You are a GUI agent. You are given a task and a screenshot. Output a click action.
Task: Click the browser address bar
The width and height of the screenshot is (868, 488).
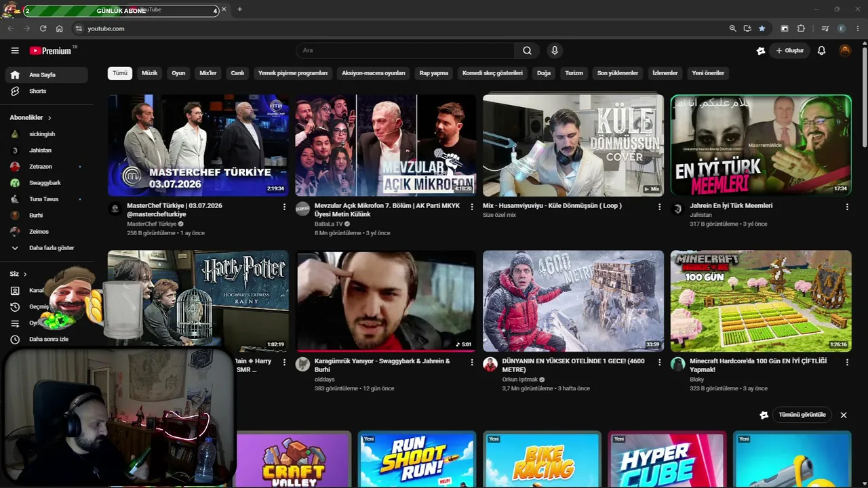point(400,28)
